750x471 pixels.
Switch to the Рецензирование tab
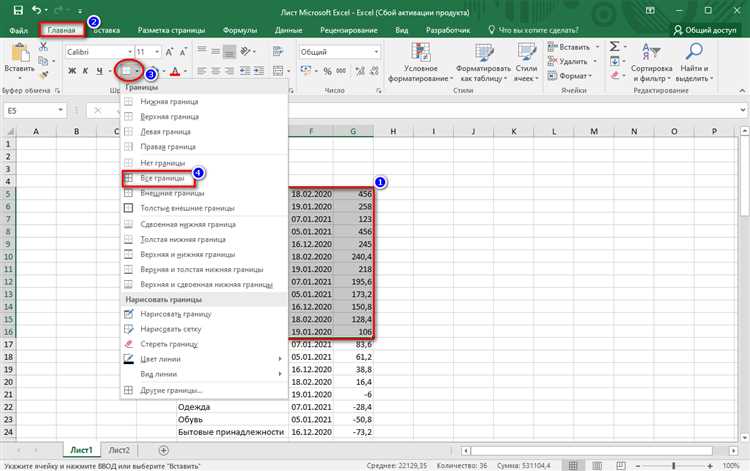tap(349, 30)
